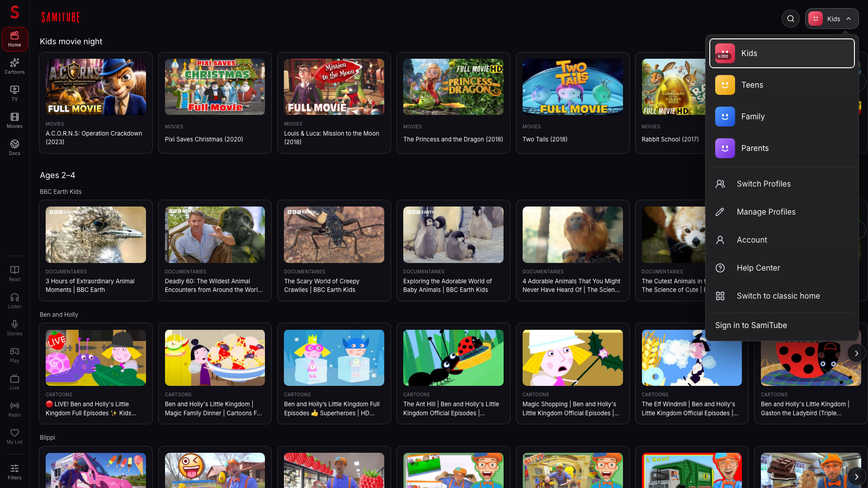Open LIVE Ben and Holly's Little Kingdom thumbnail
Image resolution: width=868 pixels, height=488 pixels.
pyautogui.click(x=96, y=358)
